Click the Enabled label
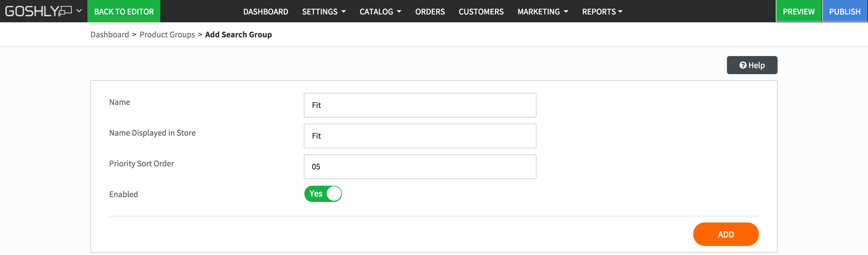This screenshot has width=868, height=255. tap(123, 194)
